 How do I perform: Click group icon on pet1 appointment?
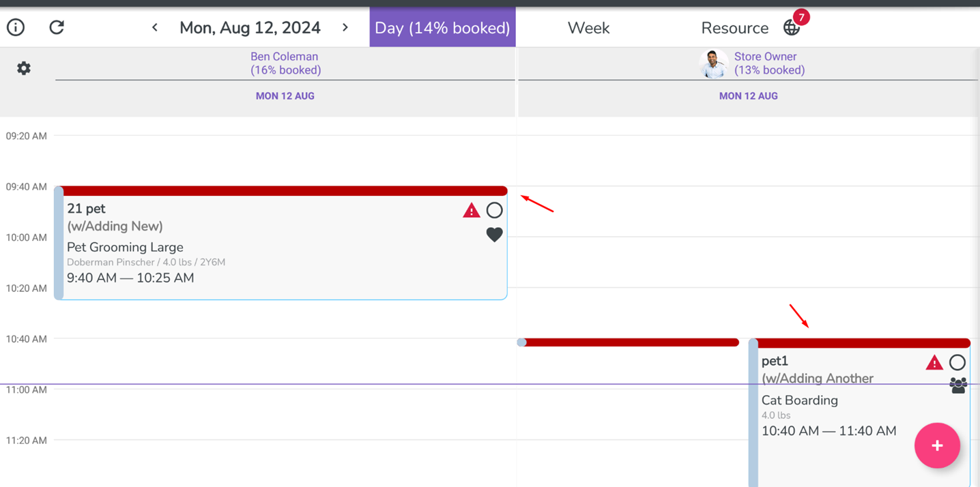point(958,386)
